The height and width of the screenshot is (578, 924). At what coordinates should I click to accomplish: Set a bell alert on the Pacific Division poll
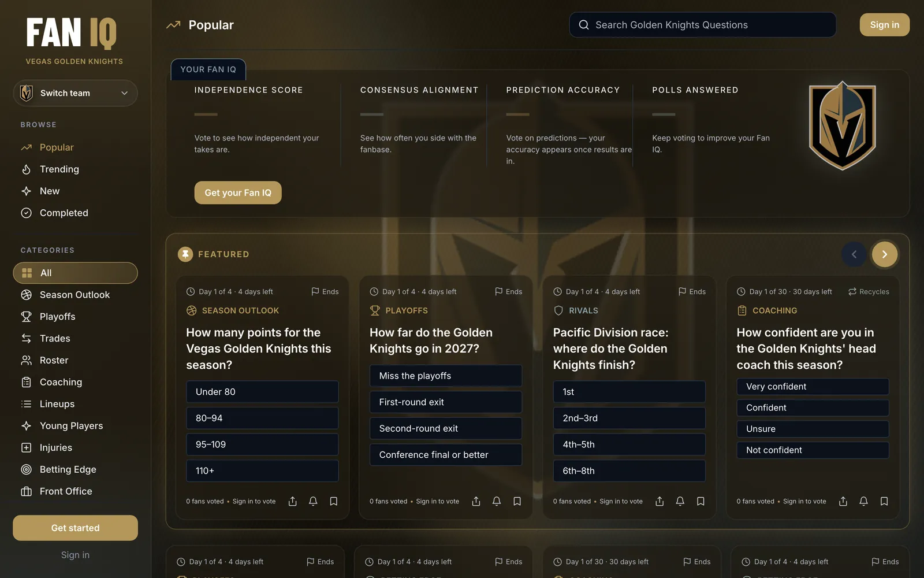click(680, 501)
